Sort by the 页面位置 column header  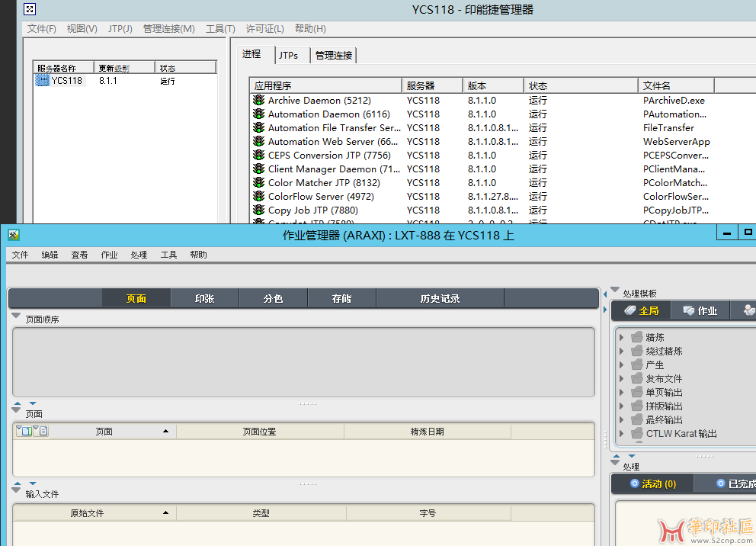pyautogui.click(x=261, y=432)
